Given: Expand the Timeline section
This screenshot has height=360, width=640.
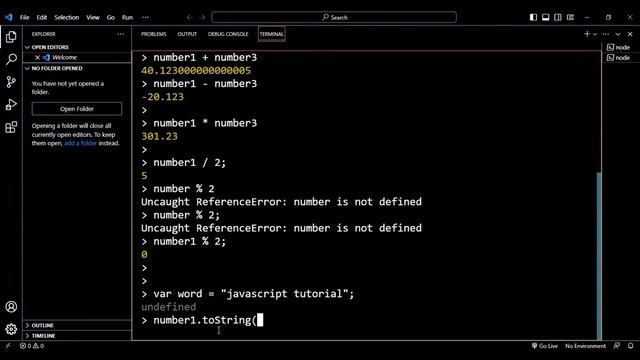Looking at the screenshot, I should click(x=43, y=336).
